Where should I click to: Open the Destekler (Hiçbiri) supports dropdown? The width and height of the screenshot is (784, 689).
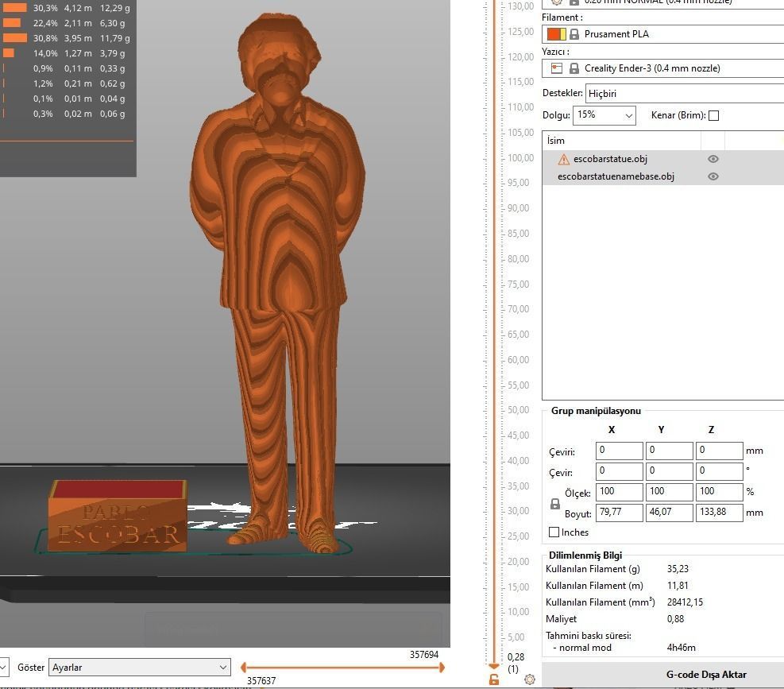(x=684, y=94)
